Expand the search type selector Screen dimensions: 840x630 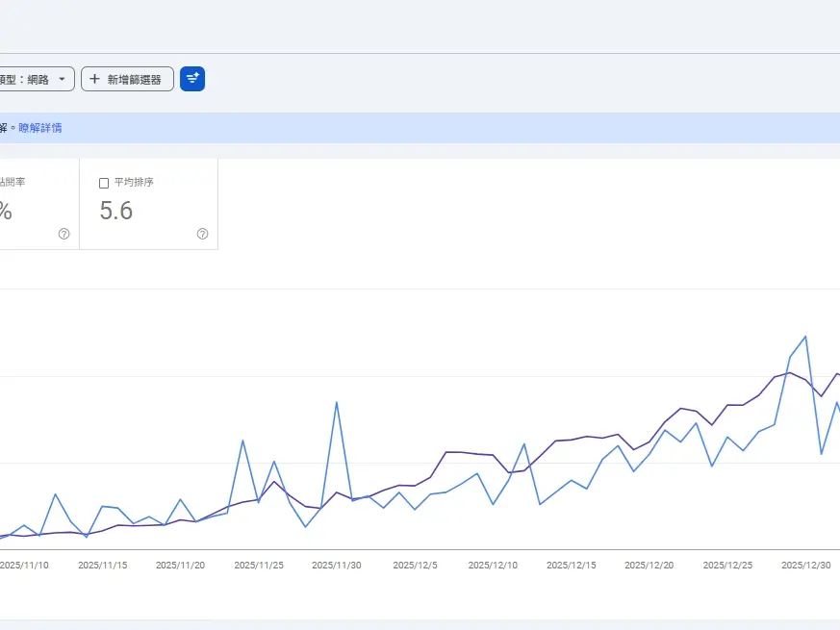(x=34, y=79)
